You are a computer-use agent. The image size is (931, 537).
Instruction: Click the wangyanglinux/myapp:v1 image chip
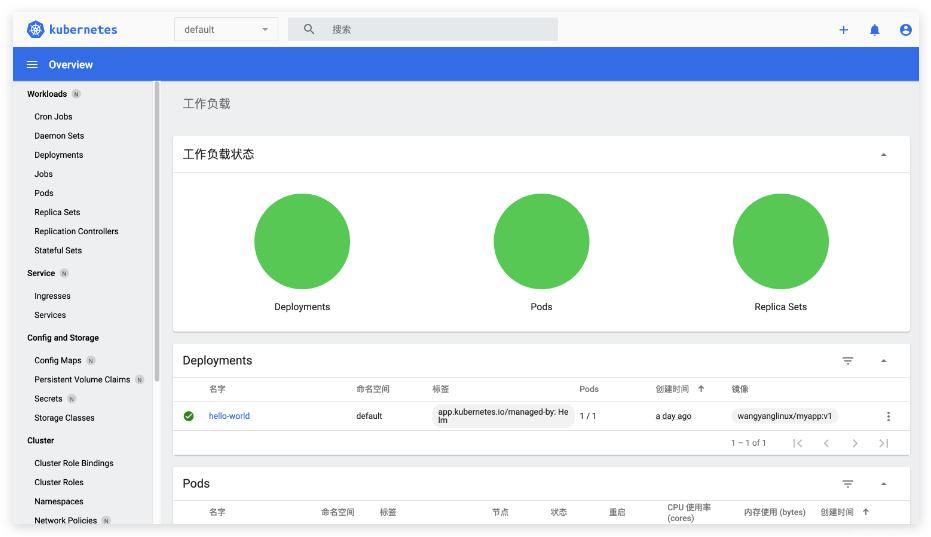tap(784, 416)
